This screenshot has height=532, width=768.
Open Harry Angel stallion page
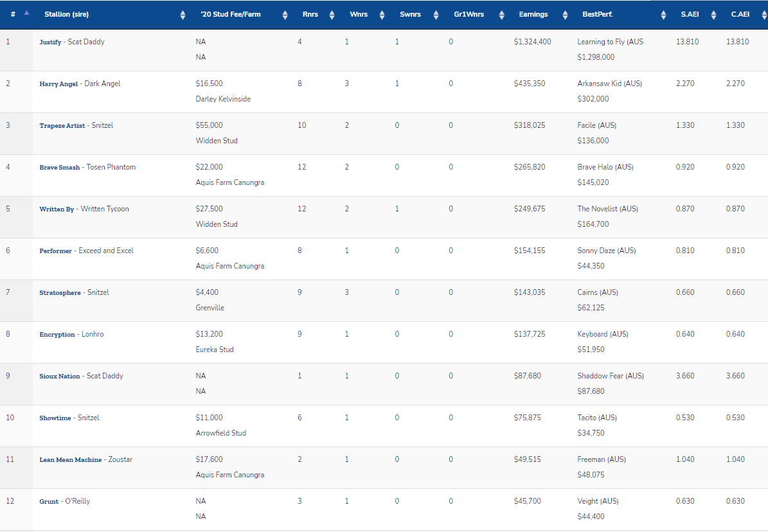click(59, 84)
